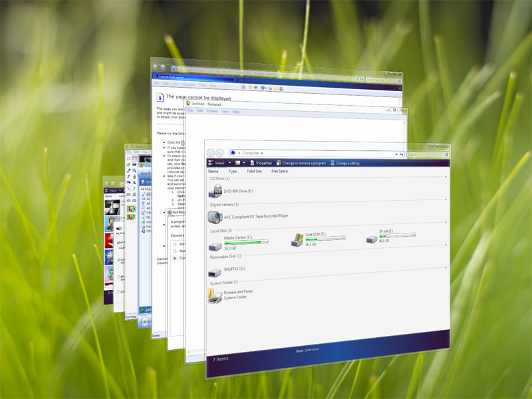
Task: Collapse the Local Disk (3) group
Action: pos(446,222)
